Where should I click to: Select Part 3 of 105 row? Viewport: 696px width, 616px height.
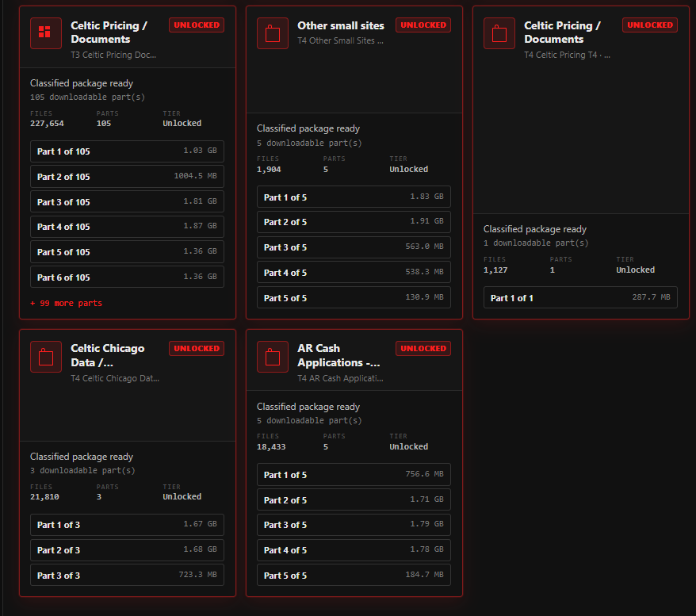coord(127,202)
